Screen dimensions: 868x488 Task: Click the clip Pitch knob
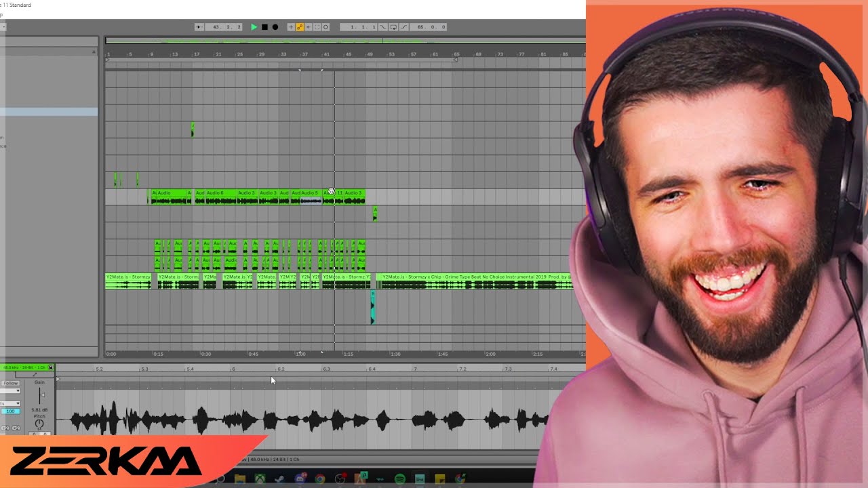pos(39,424)
